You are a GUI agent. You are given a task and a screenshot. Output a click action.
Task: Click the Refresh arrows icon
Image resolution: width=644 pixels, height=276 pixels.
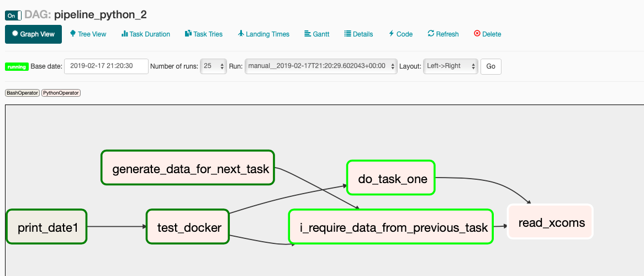(x=431, y=34)
